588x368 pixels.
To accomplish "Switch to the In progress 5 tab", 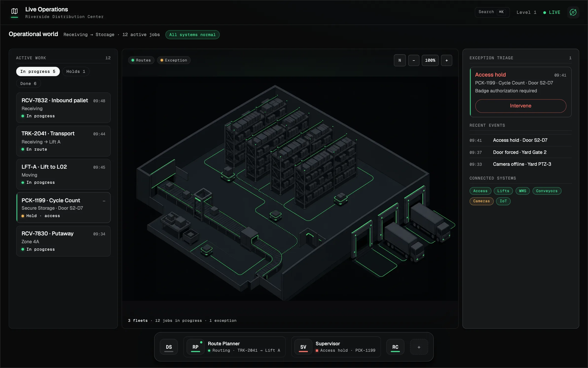I will click(38, 71).
